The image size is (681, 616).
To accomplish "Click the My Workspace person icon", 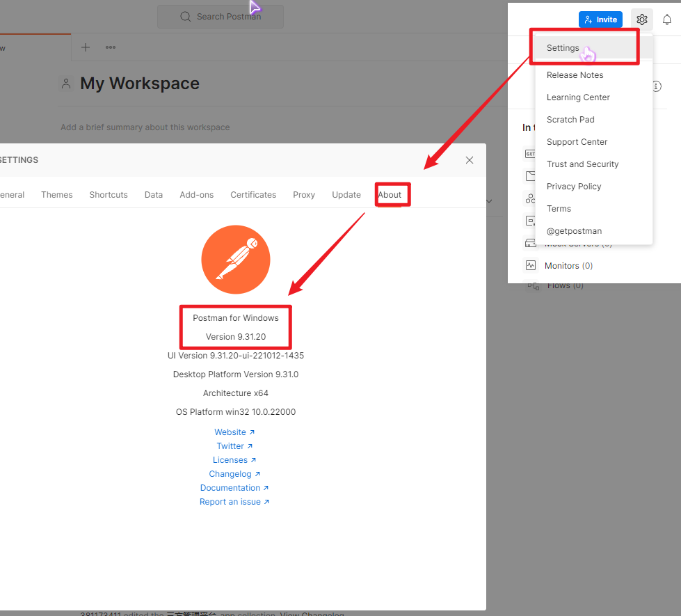I will click(66, 84).
